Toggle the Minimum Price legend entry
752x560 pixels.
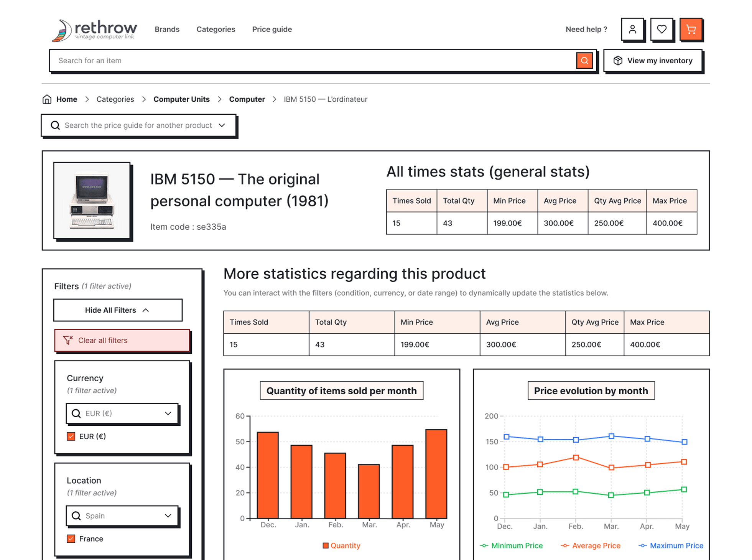511,545
